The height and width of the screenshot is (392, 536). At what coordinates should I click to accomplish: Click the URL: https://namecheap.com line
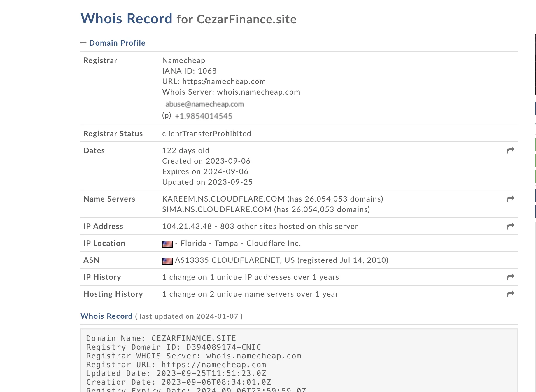coord(214,81)
